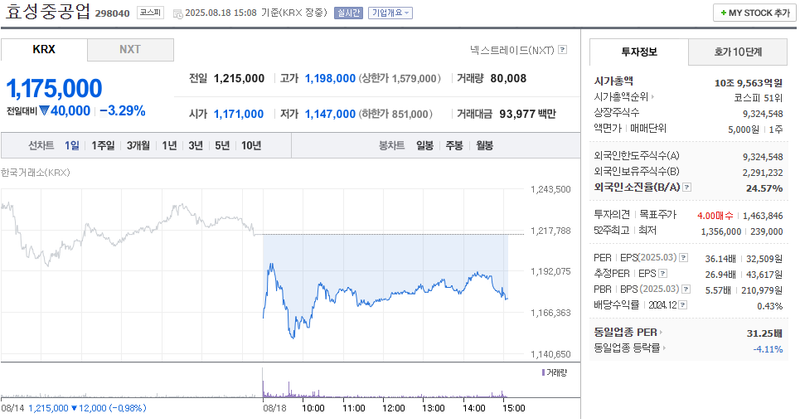Screen dimensions: 800x419
Task: Select the 5년 line chart period
Action: (x=222, y=145)
